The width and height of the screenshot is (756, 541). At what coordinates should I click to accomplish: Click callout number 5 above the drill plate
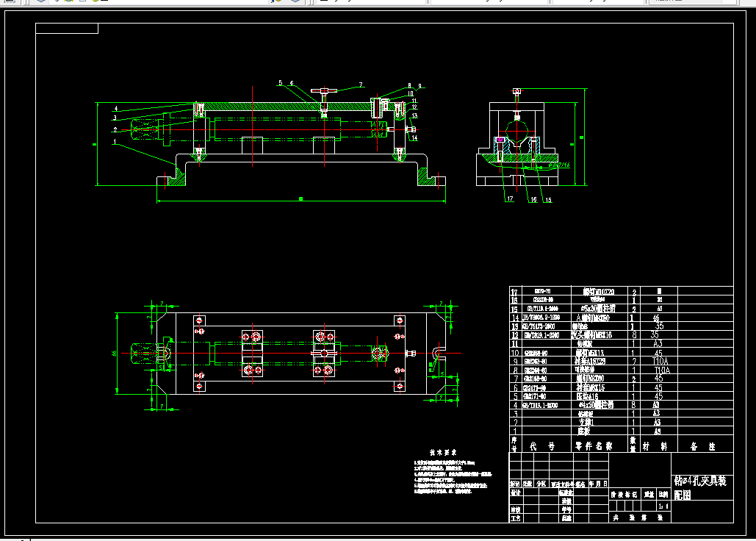tap(280, 83)
